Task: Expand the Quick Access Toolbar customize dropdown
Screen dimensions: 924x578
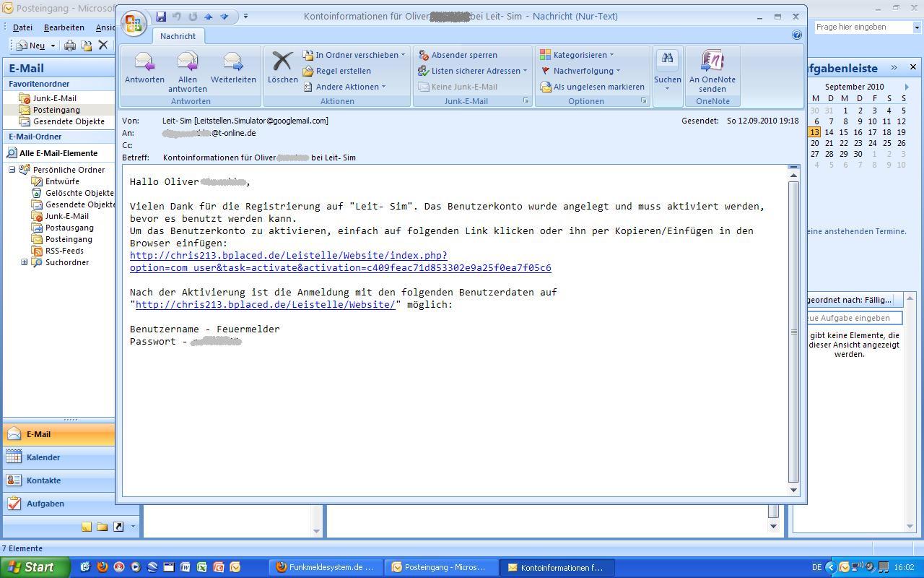Action: 245,17
